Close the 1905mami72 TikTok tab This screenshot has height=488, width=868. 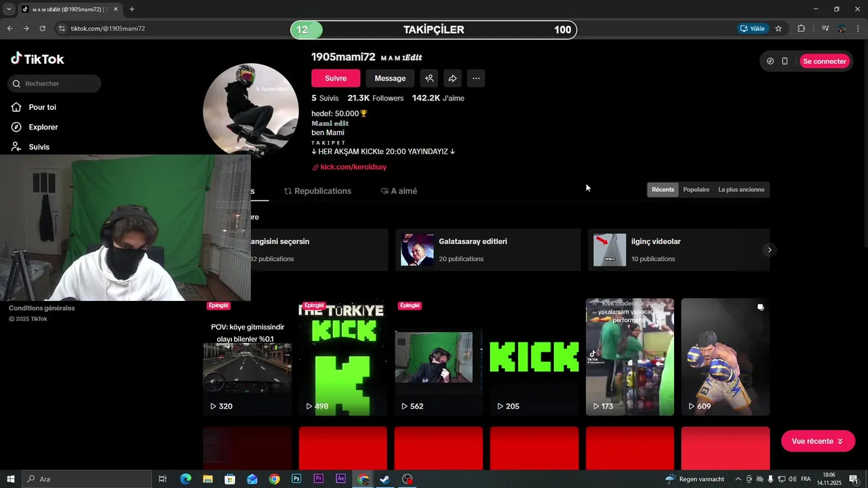(x=115, y=9)
